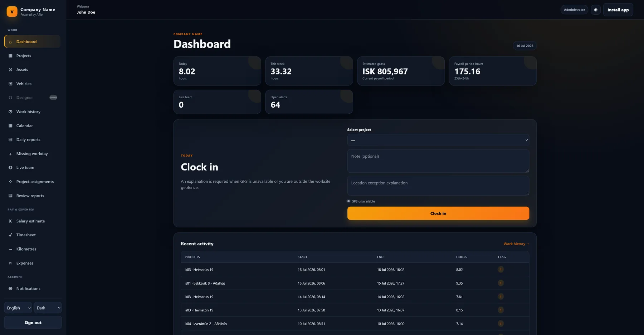Open Vehicles in the sidebar
Image resolution: width=644 pixels, height=335 pixels.
click(x=32, y=84)
